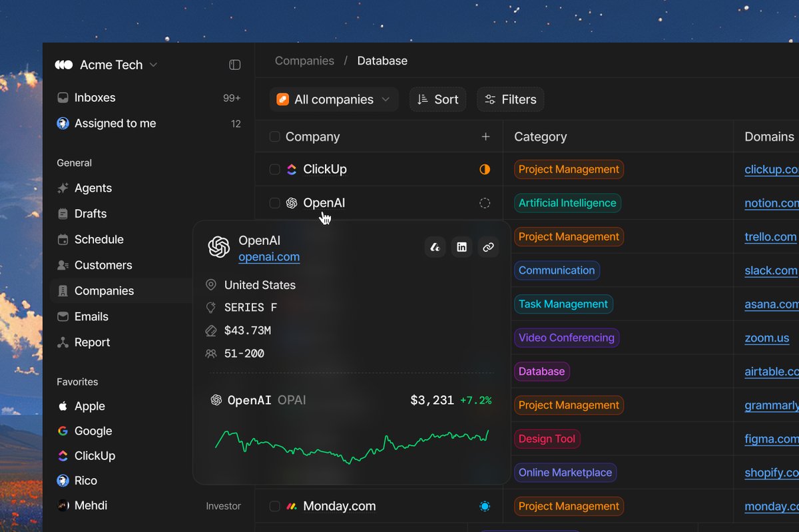Image resolution: width=799 pixels, height=532 pixels.
Task: Open the Acme Tech workspace dropdown
Action: point(107,65)
